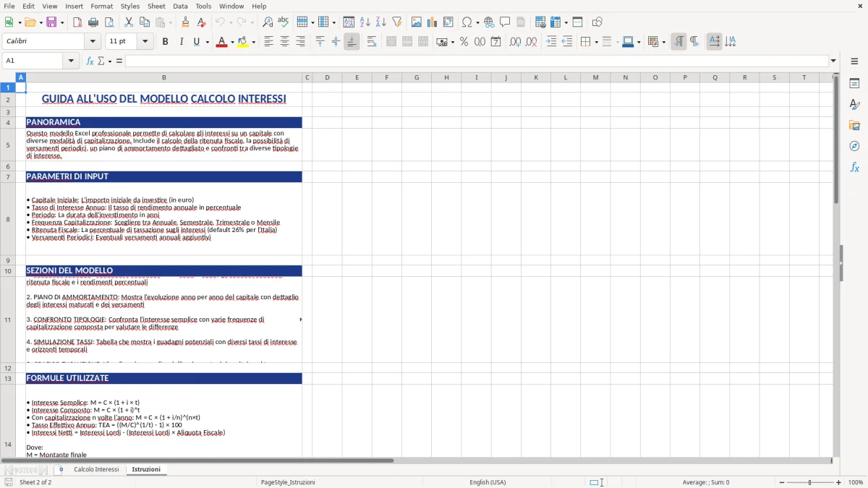
Task: Click the Insert Hyperlink icon
Action: 489,22
